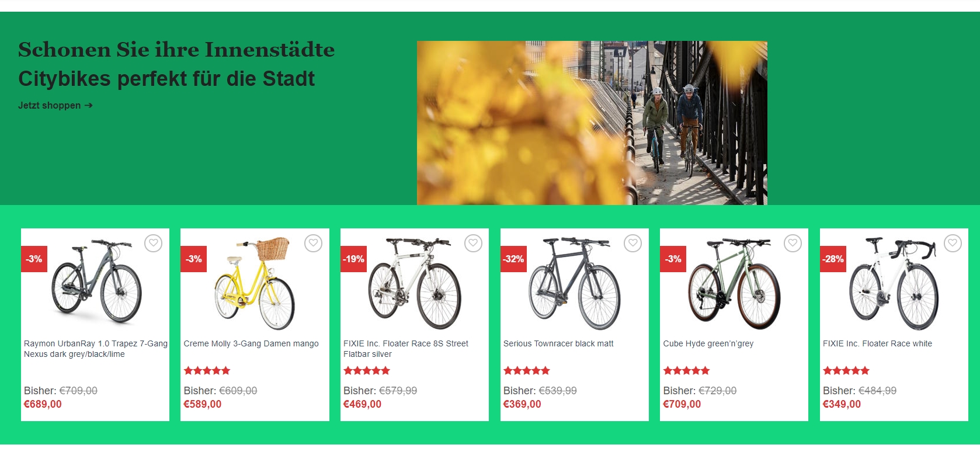Open Creme Molly 3-Gang Damen mango title

[251, 343]
